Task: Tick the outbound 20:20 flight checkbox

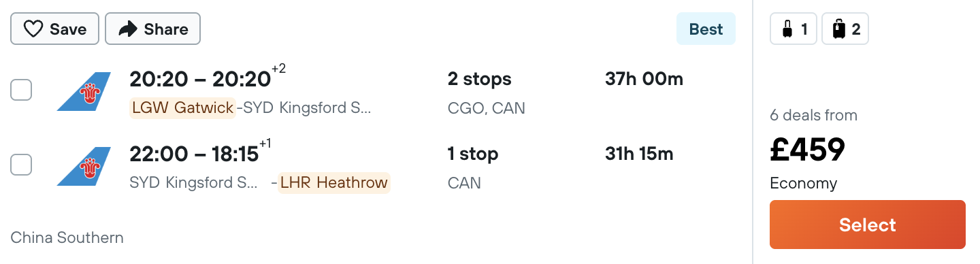Action: [x=21, y=90]
